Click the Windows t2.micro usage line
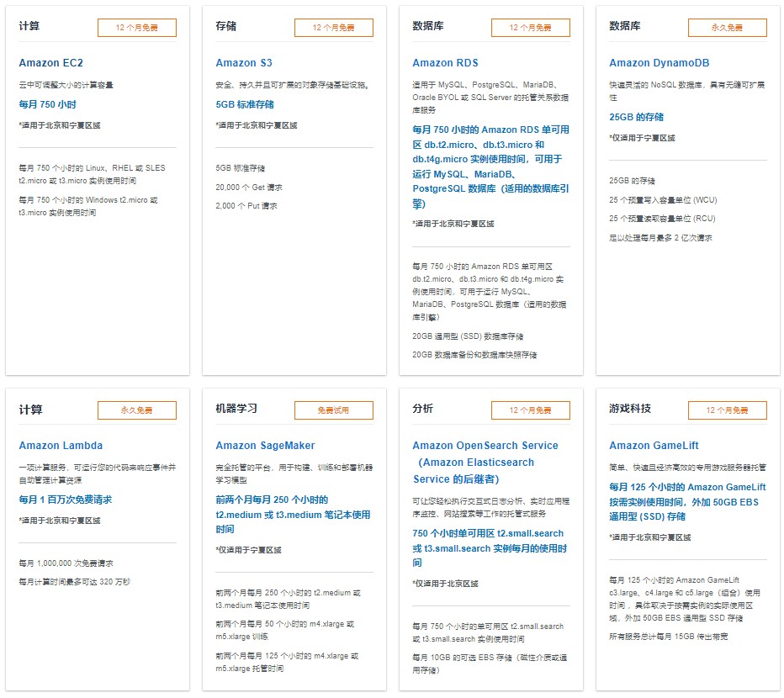Screen dimensions: 784x698 click(x=88, y=206)
